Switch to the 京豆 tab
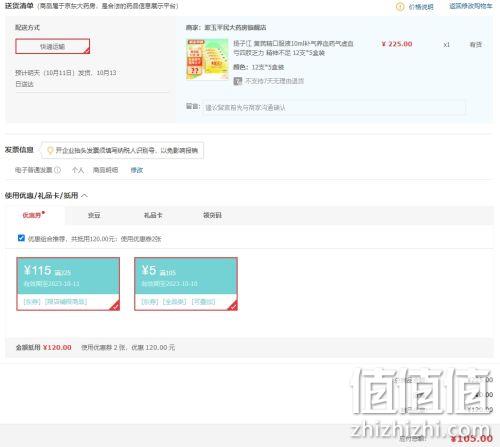Image resolution: width=500 pixels, height=447 pixels. pyautogui.click(x=94, y=215)
